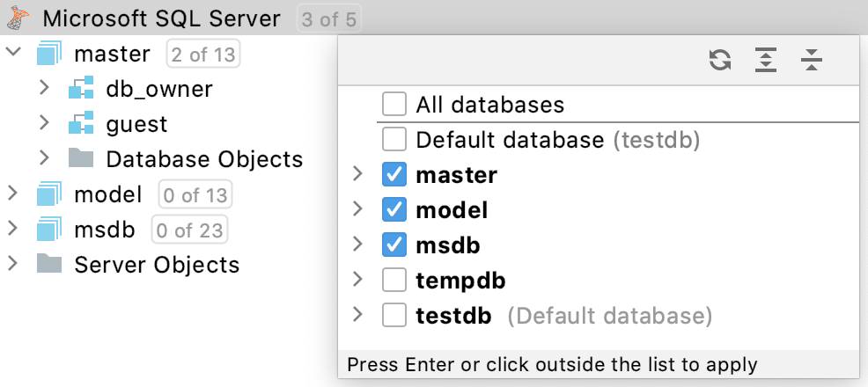868x387 pixels.
Task: Uncheck the master checkbox in popup
Action: (394, 175)
